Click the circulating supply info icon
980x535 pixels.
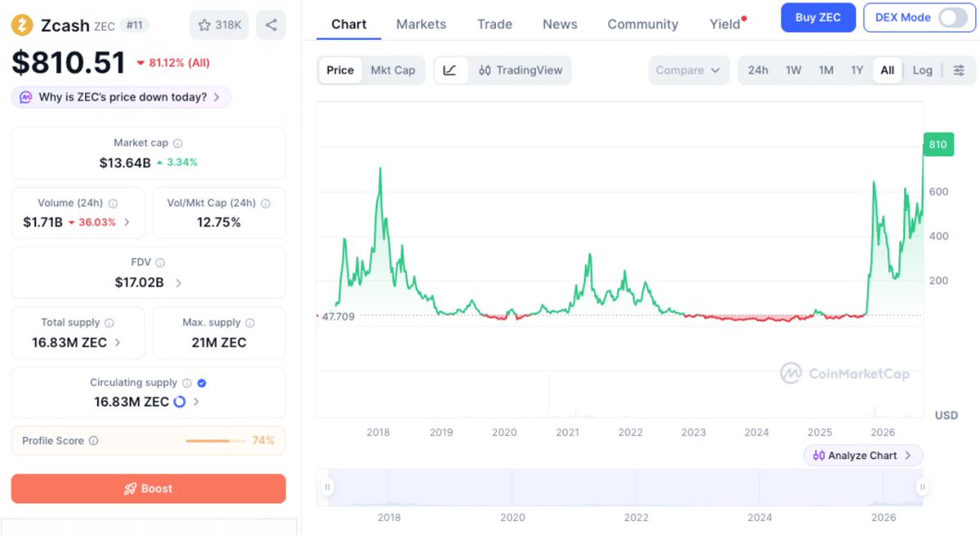coord(186,383)
